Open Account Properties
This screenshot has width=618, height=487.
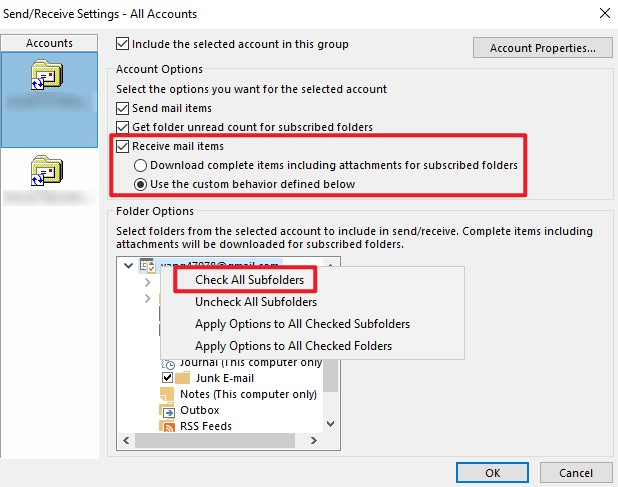click(x=542, y=48)
